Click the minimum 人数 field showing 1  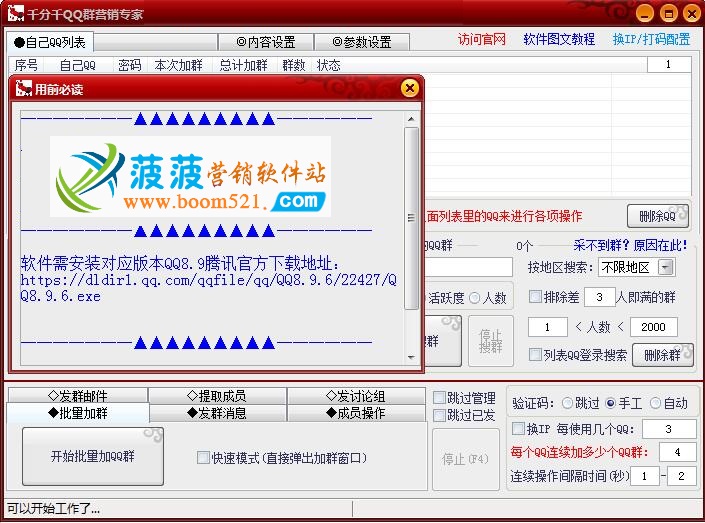coord(548,327)
